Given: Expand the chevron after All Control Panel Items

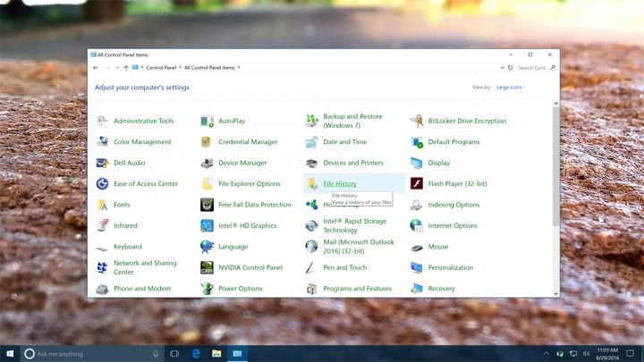Looking at the screenshot, I should (x=239, y=68).
